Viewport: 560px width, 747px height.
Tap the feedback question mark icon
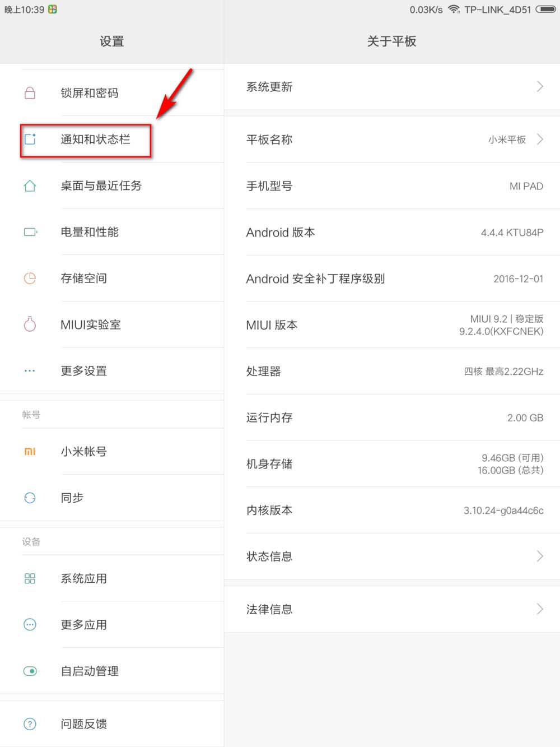point(30,724)
